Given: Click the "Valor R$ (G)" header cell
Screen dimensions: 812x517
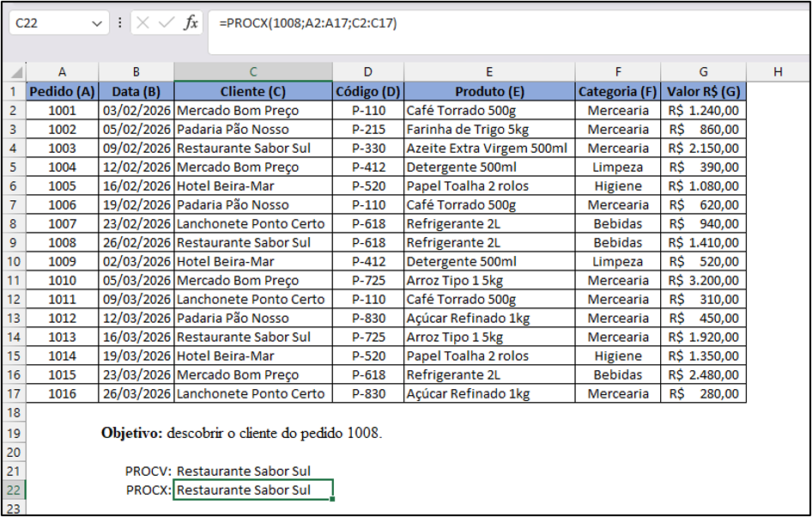Looking at the screenshot, I should 703,92.
